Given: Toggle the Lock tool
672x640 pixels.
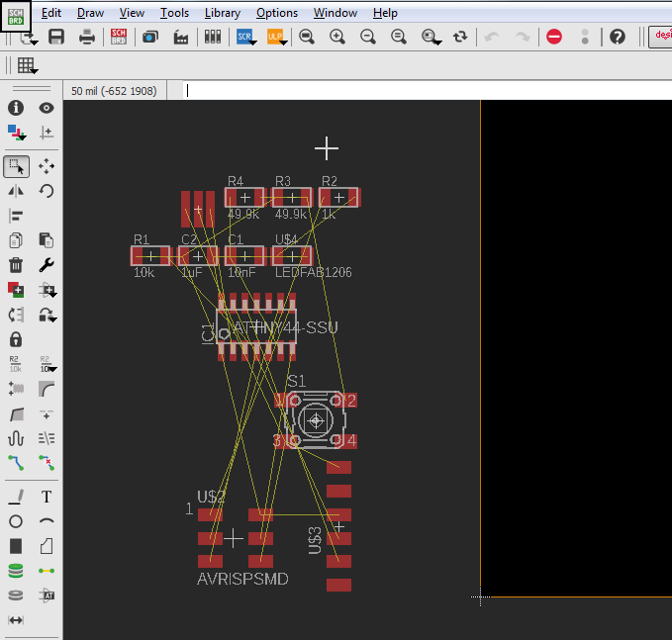Looking at the screenshot, I should [x=16, y=339].
